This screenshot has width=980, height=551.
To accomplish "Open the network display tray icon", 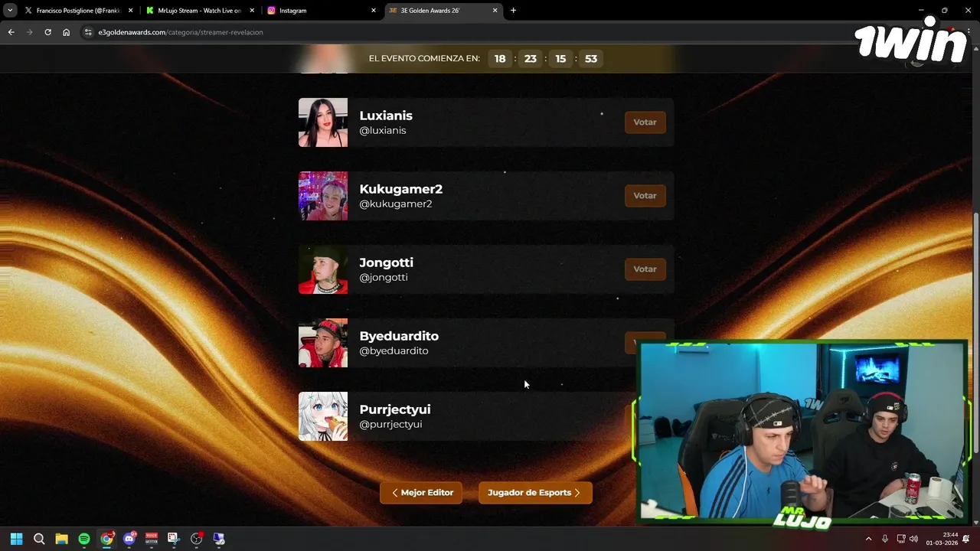I will (x=901, y=539).
